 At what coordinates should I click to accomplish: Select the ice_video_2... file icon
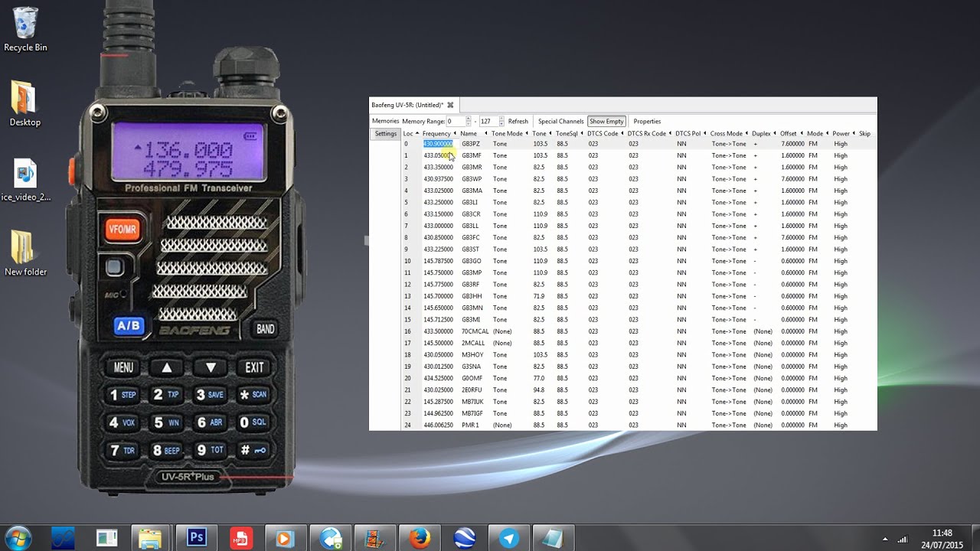[x=25, y=181]
